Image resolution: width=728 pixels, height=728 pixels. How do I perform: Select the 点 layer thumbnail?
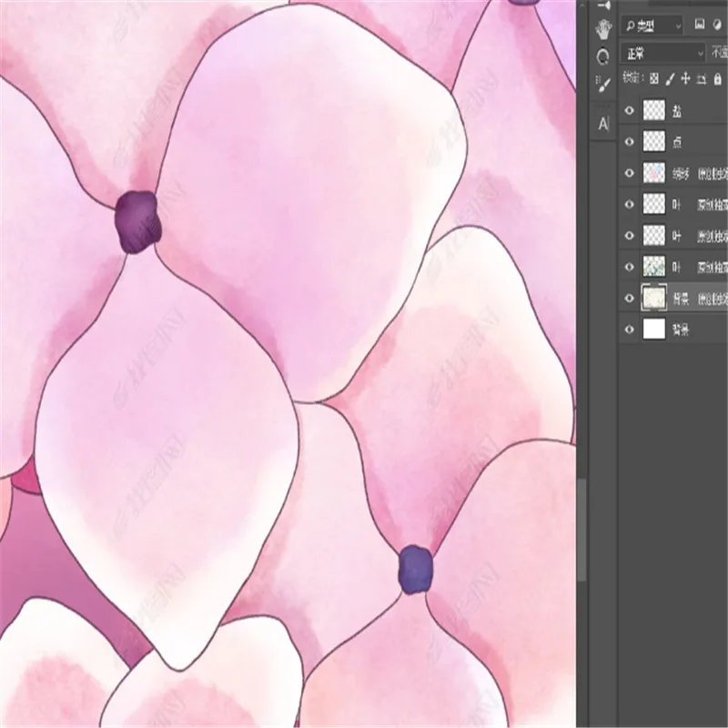click(653, 142)
